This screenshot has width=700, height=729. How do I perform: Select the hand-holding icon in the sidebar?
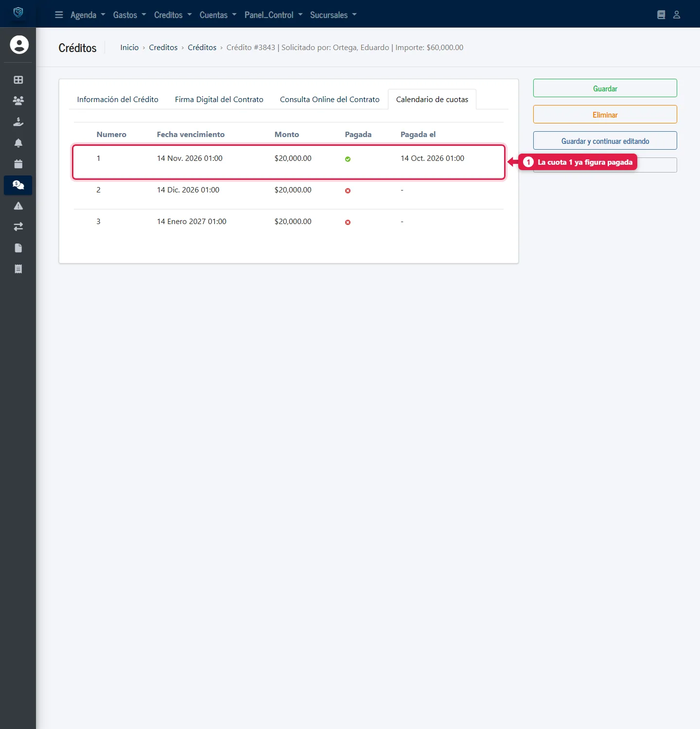coord(18,121)
